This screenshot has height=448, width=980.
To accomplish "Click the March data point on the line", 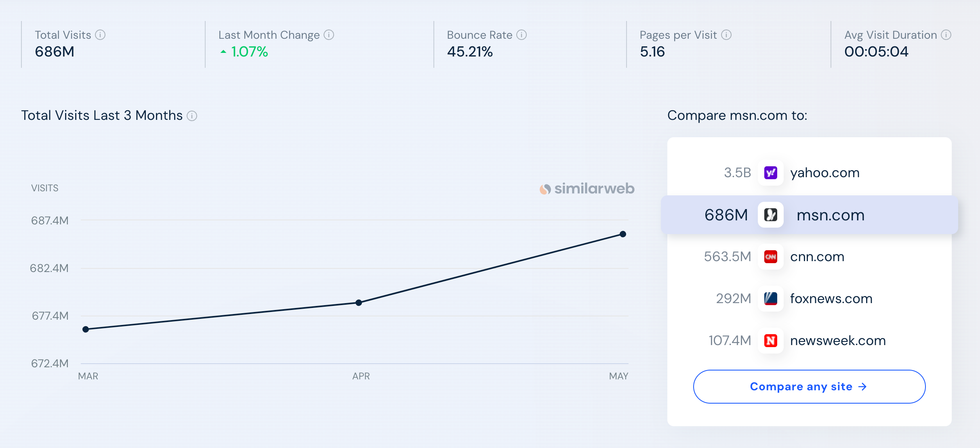I will click(86, 329).
